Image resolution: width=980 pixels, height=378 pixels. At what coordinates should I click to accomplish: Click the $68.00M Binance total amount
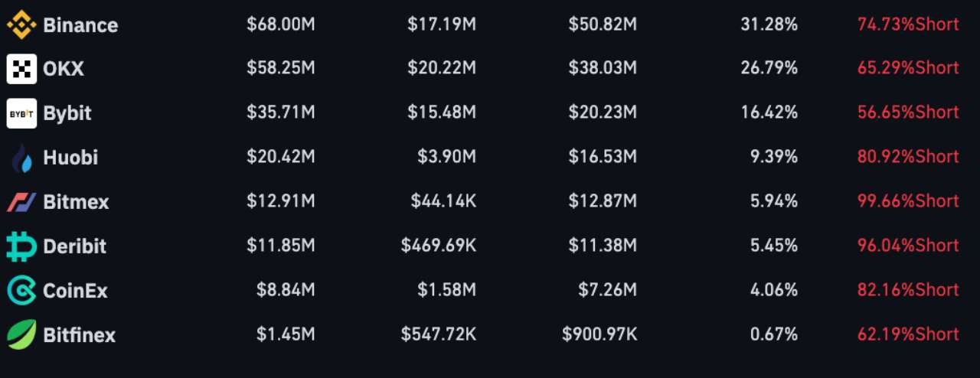pos(281,24)
